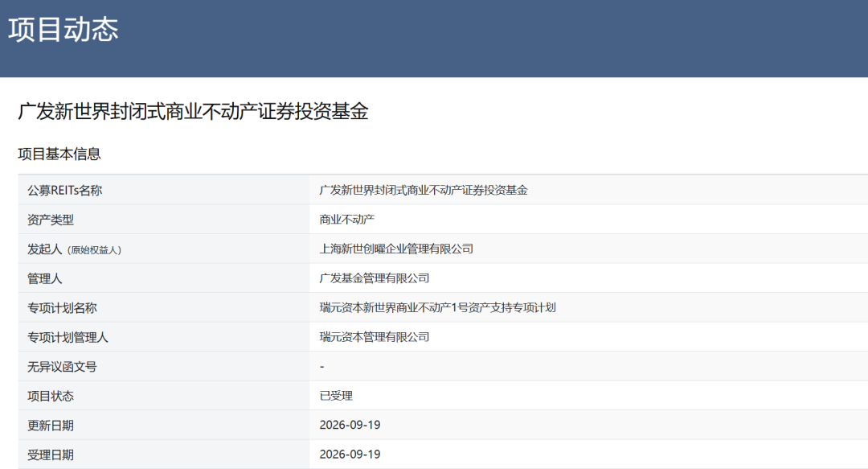The width and height of the screenshot is (868, 469).
Task: Select the fund title 广发新世界封闭式商业不动产证券投资基金 heading
Action: (193, 112)
